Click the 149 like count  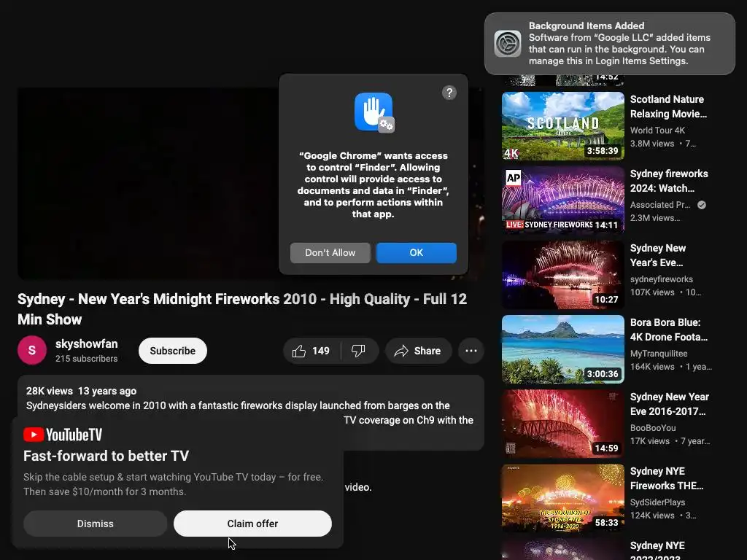point(321,351)
